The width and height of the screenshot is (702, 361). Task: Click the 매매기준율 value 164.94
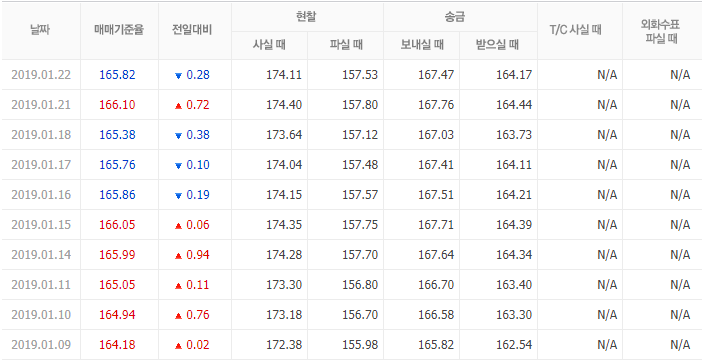coord(117,315)
